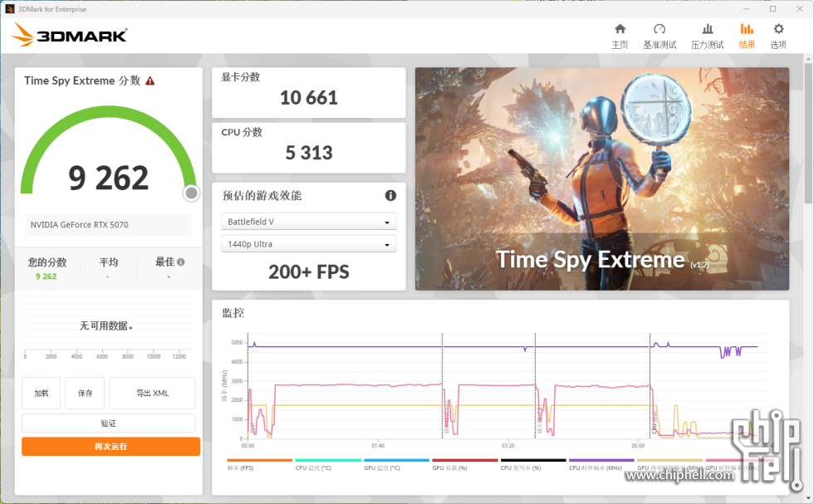Click the 05:00 marker on the monitoring chart

tap(638, 446)
